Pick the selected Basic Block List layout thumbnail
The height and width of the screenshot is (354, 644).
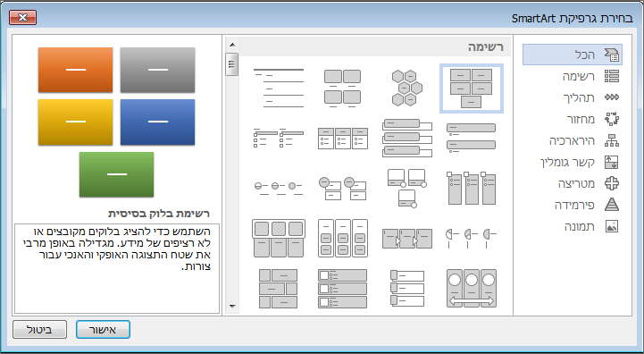(471, 88)
